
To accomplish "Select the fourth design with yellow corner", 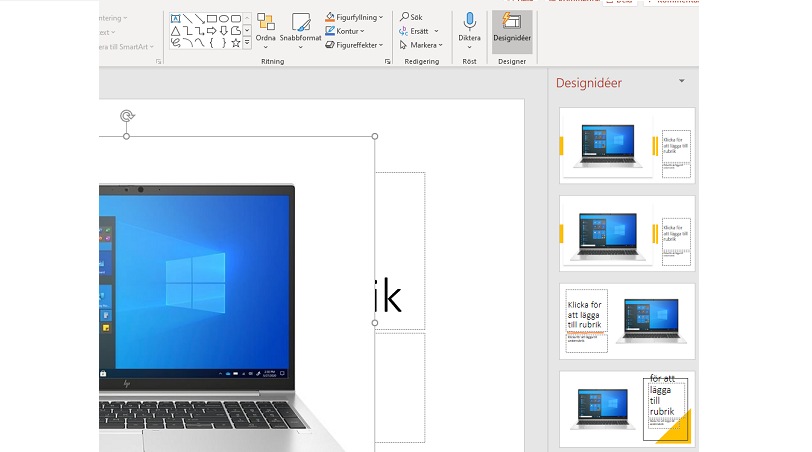I will click(x=627, y=409).
